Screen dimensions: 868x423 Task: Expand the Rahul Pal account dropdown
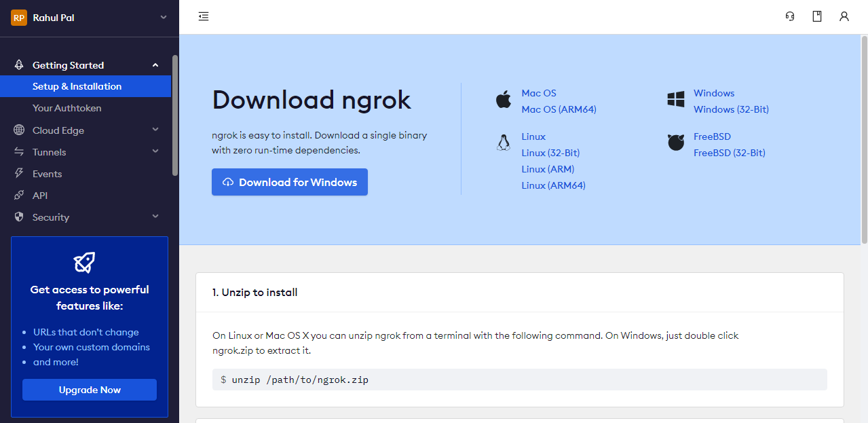163,17
